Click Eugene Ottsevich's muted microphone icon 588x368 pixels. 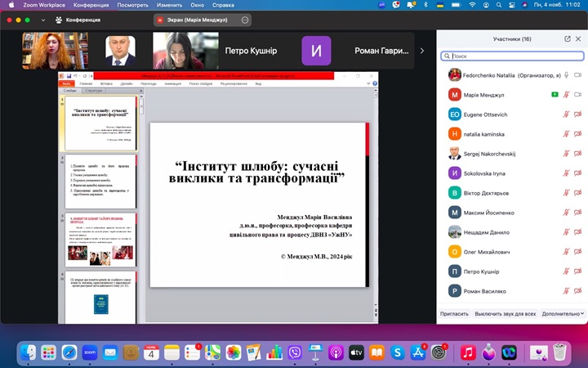point(566,114)
